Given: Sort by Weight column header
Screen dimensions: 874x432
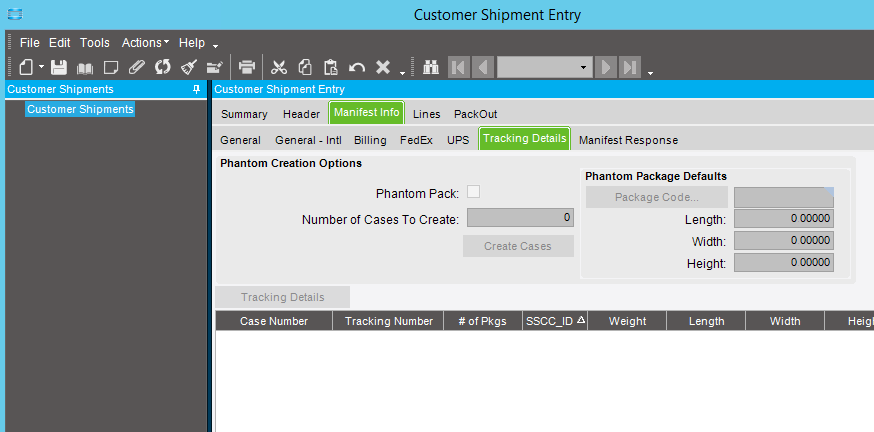Looking at the screenshot, I should pos(627,321).
